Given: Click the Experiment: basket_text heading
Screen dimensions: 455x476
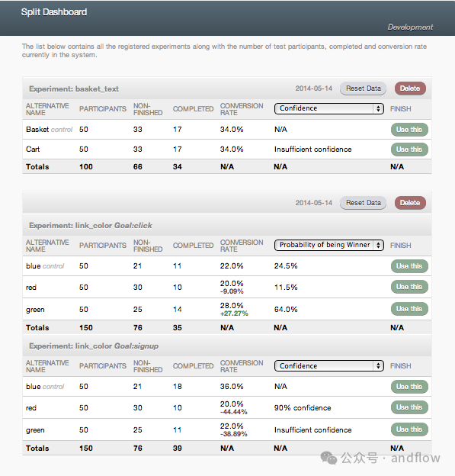Looking at the screenshot, I should tap(74, 89).
